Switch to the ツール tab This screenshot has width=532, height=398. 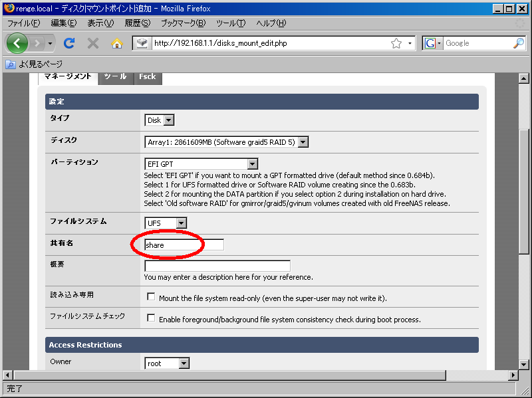(115, 77)
